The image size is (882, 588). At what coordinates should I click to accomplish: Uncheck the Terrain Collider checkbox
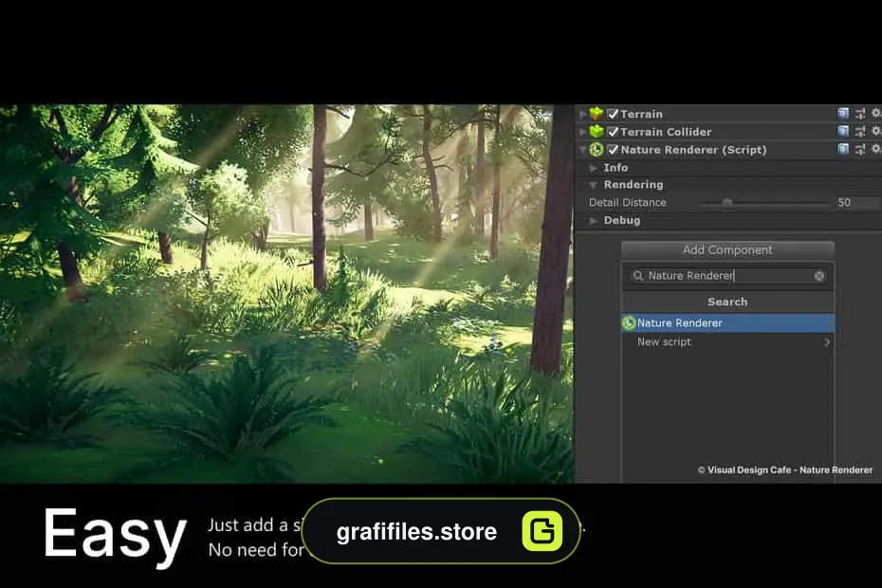point(613,132)
